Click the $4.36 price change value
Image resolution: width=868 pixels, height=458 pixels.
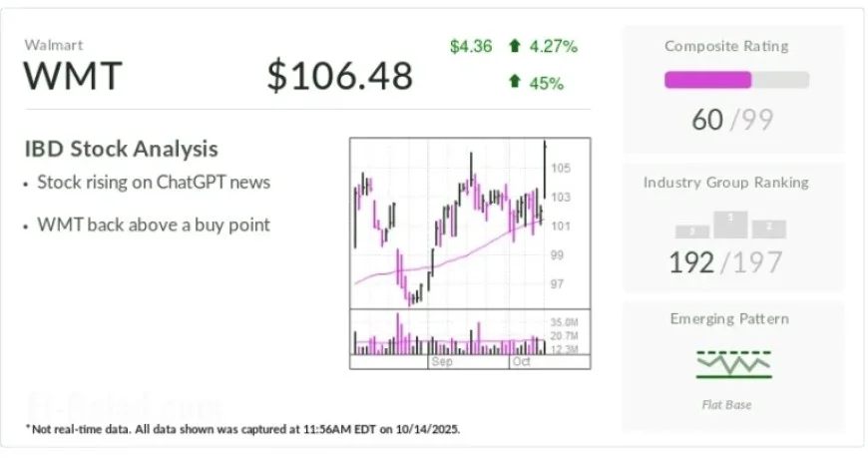pos(470,46)
